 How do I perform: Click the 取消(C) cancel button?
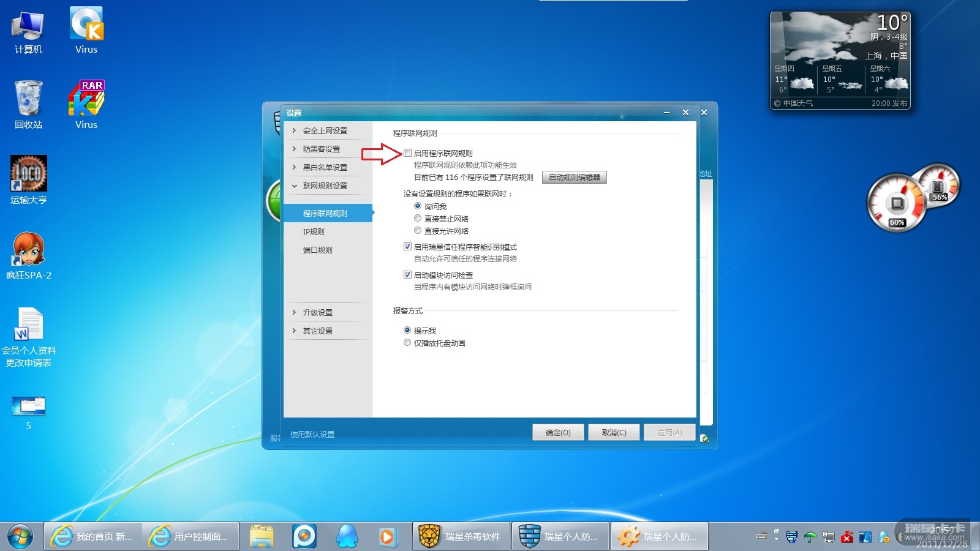(x=614, y=432)
